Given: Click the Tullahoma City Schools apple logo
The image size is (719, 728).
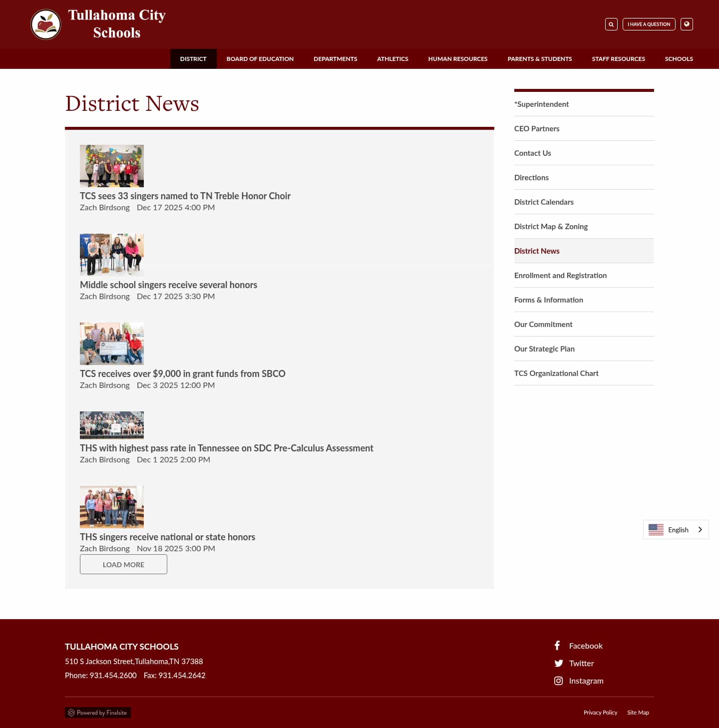Looking at the screenshot, I should (x=45, y=24).
